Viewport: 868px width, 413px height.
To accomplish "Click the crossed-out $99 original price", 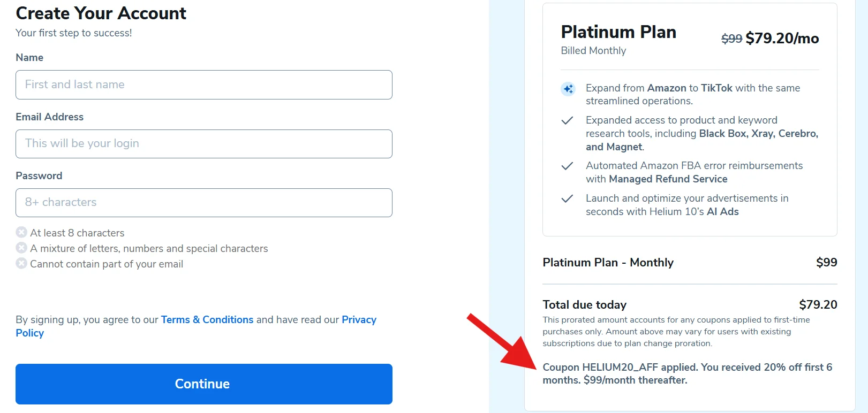I will [731, 39].
